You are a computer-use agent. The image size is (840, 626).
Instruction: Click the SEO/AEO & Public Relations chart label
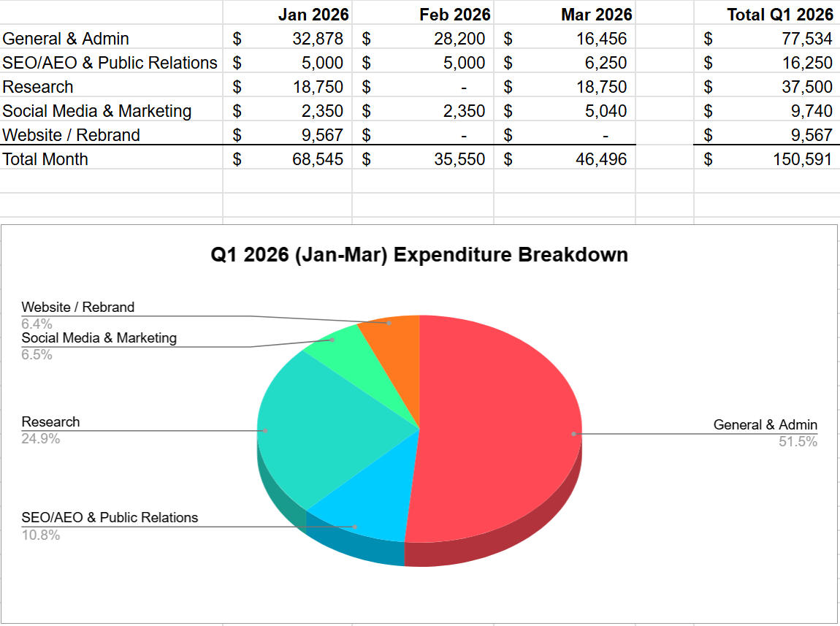(110, 518)
